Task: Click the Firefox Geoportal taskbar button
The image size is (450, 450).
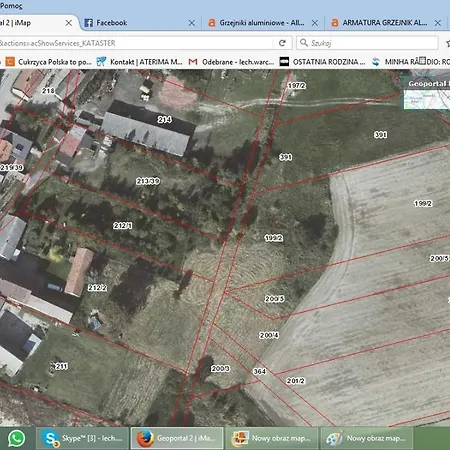Action: pyautogui.click(x=177, y=438)
